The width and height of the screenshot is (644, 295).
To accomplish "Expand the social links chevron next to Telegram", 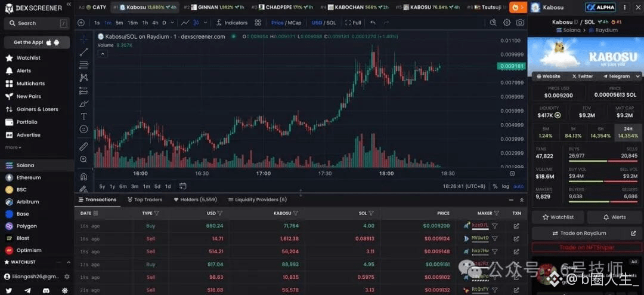I will coord(637,76).
